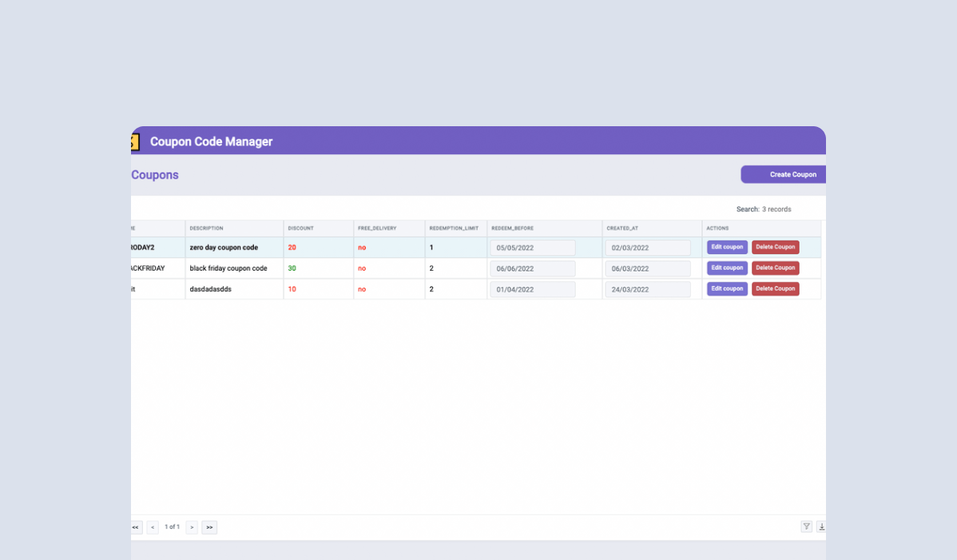This screenshot has height=560, width=957.
Task: Click the '1 of 1' page indicator
Action: pyautogui.click(x=172, y=527)
